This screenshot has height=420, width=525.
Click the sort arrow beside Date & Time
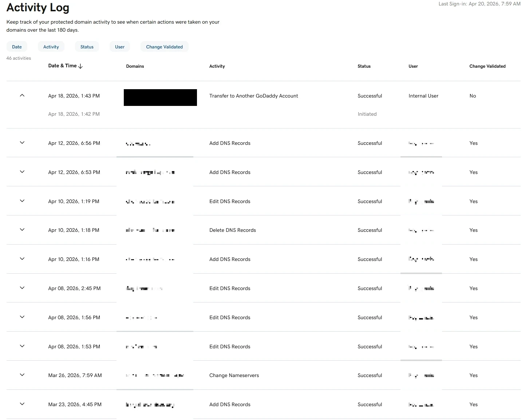point(80,66)
